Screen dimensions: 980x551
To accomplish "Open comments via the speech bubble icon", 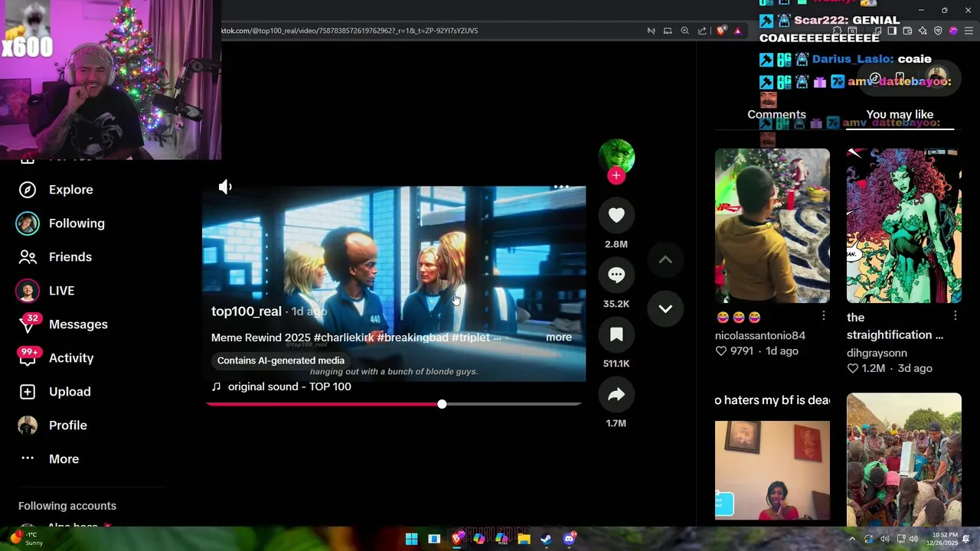I will 616,275.
